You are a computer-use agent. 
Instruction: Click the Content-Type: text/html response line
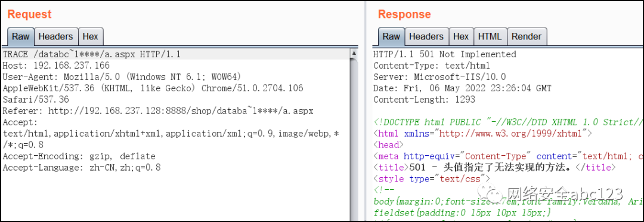(432, 66)
